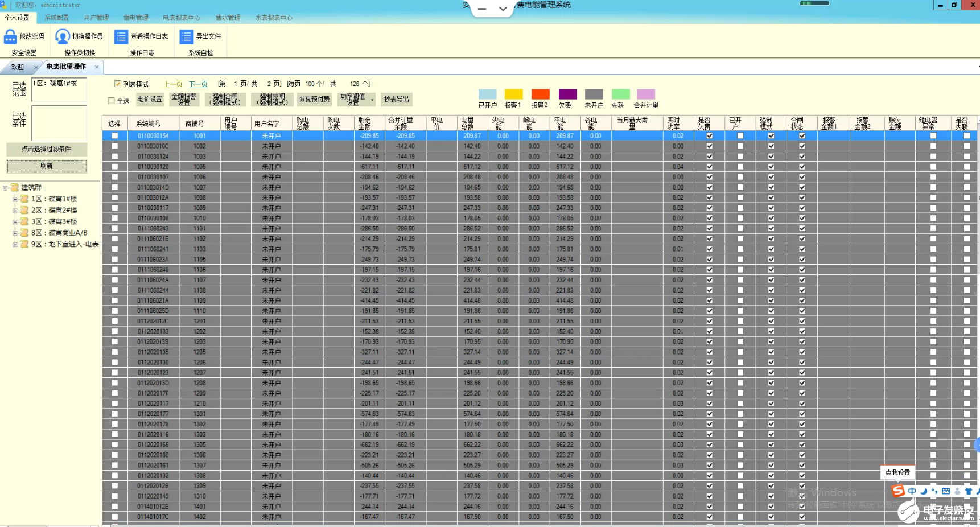Click the yellow 报警1 color swatch
Image resolution: width=980 pixels, height=527 pixels.
click(513, 94)
